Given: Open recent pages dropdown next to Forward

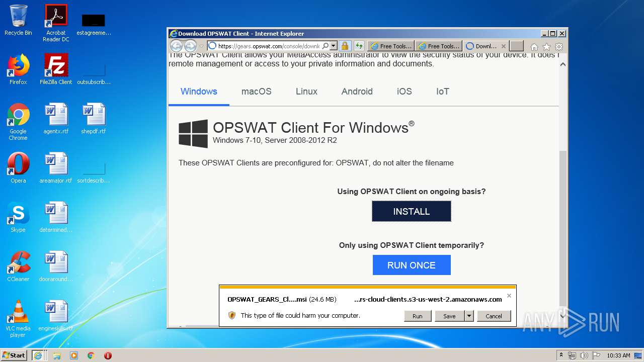Looking at the screenshot, I should click(201, 46).
